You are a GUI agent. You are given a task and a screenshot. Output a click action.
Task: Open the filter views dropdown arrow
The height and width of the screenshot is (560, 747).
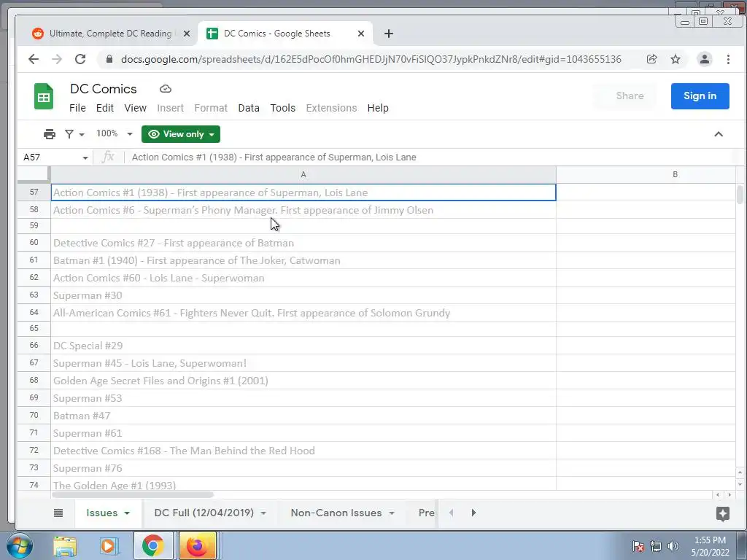point(82,135)
